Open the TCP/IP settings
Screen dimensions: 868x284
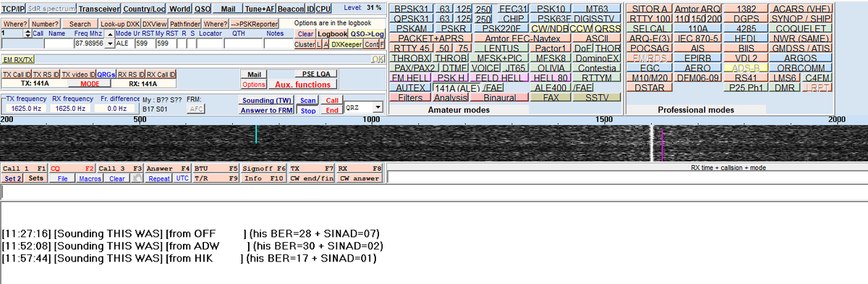(14, 9)
